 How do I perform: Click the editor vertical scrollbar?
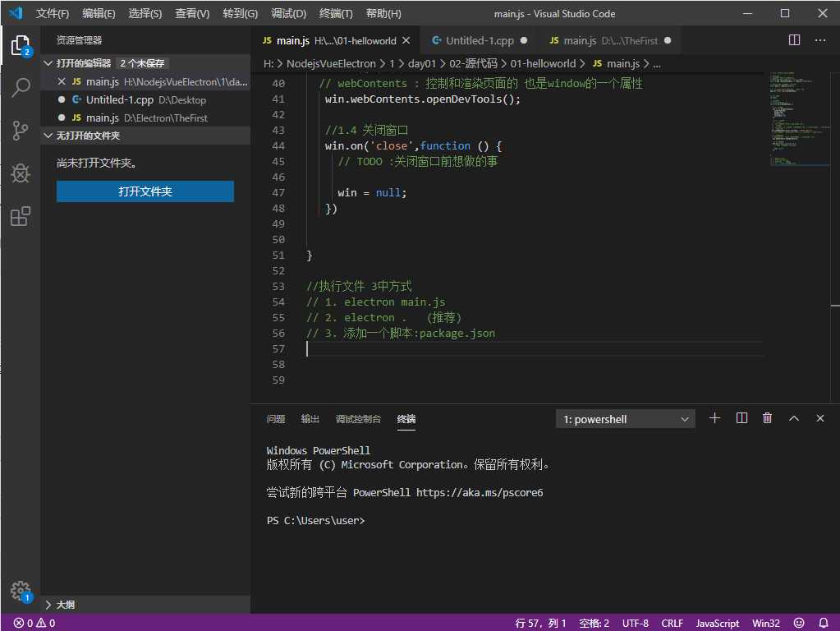point(834,236)
